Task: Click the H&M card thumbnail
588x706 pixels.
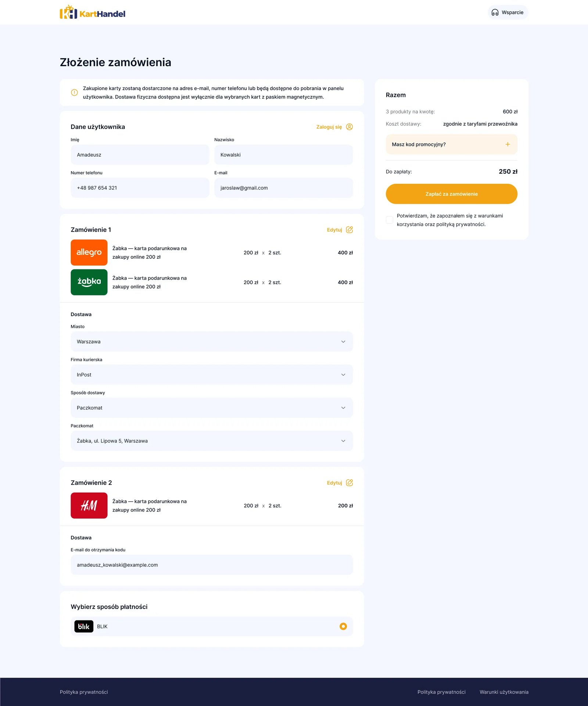Action: click(89, 506)
